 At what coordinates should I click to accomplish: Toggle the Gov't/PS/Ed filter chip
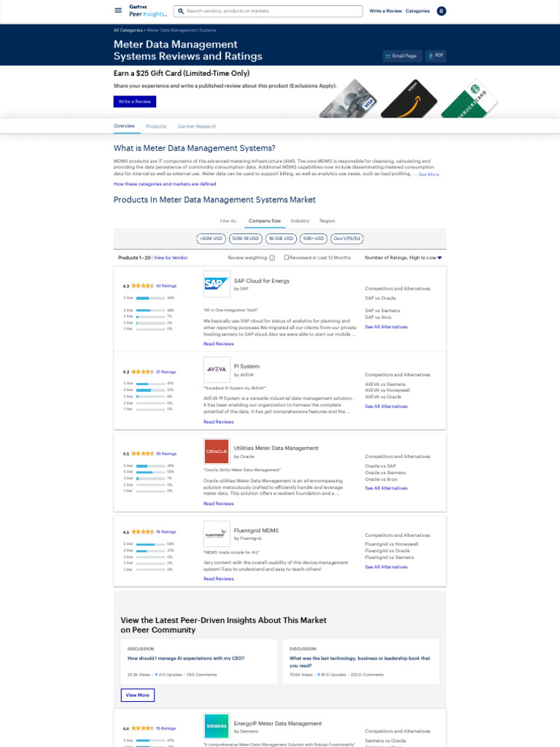pos(346,239)
